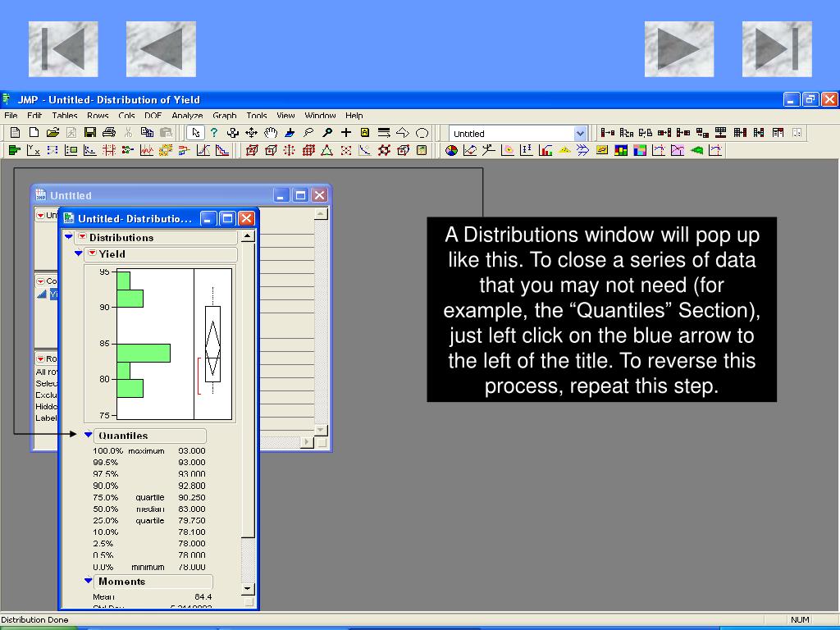Open the Distributions red triangle menu
The height and width of the screenshot is (630, 840).
tap(82, 236)
